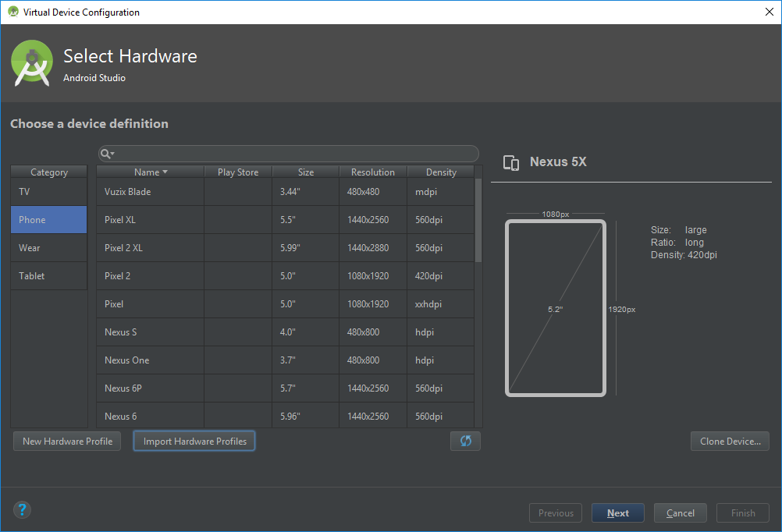782x532 pixels.
Task: Click the Clone Device button
Action: click(x=730, y=442)
